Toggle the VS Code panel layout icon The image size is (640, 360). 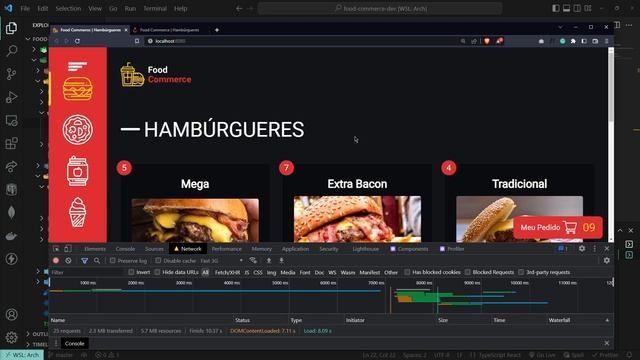coord(567,8)
